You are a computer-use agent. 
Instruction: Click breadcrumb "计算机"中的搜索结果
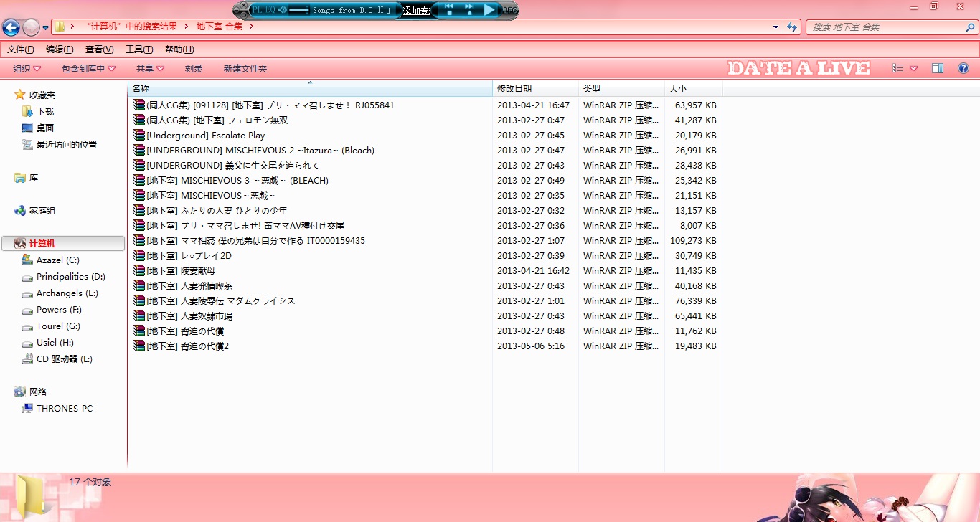132,27
